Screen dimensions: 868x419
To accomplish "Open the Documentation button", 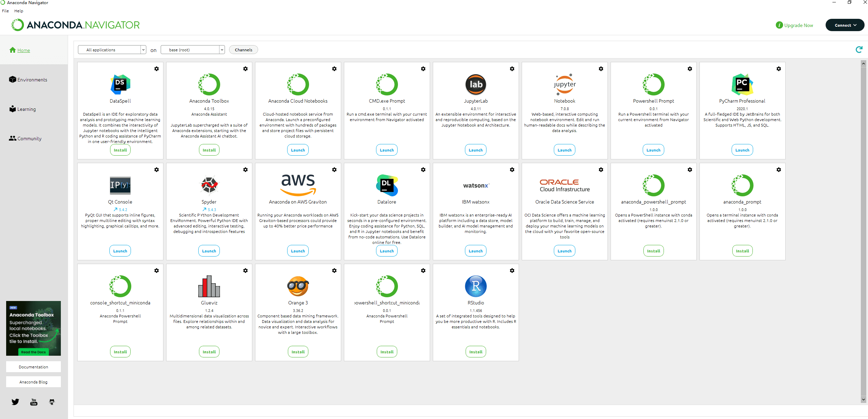I will click(x=34, y=367).
